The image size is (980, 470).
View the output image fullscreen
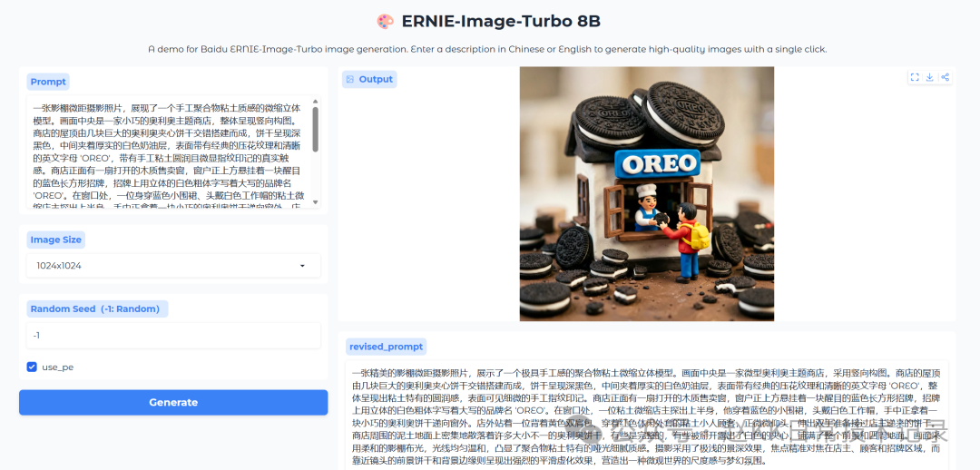(915, 77)
